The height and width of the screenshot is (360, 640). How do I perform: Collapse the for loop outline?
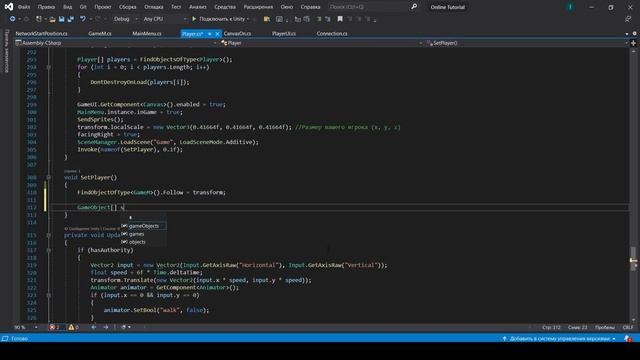tap(49, 67)
